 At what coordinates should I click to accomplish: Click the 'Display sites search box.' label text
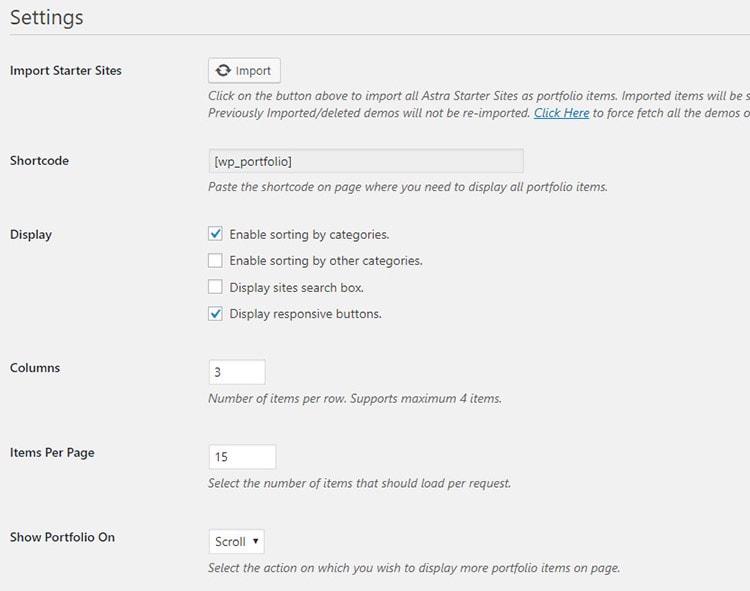click(x=296, y=288)
